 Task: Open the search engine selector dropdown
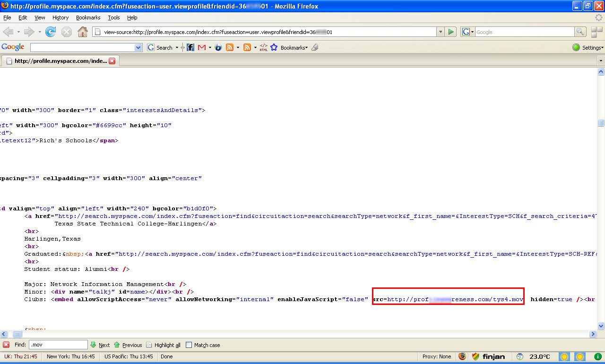[x=468, y=32]
